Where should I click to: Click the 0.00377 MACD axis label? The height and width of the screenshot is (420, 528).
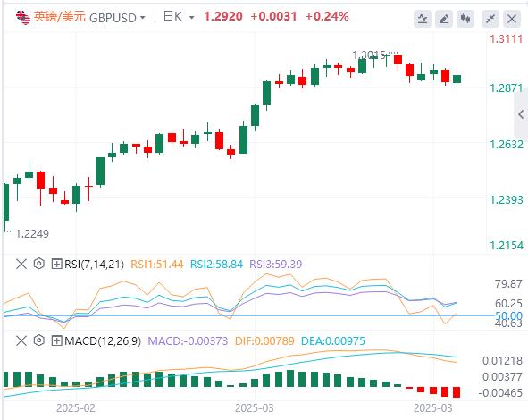pos(502,376)
